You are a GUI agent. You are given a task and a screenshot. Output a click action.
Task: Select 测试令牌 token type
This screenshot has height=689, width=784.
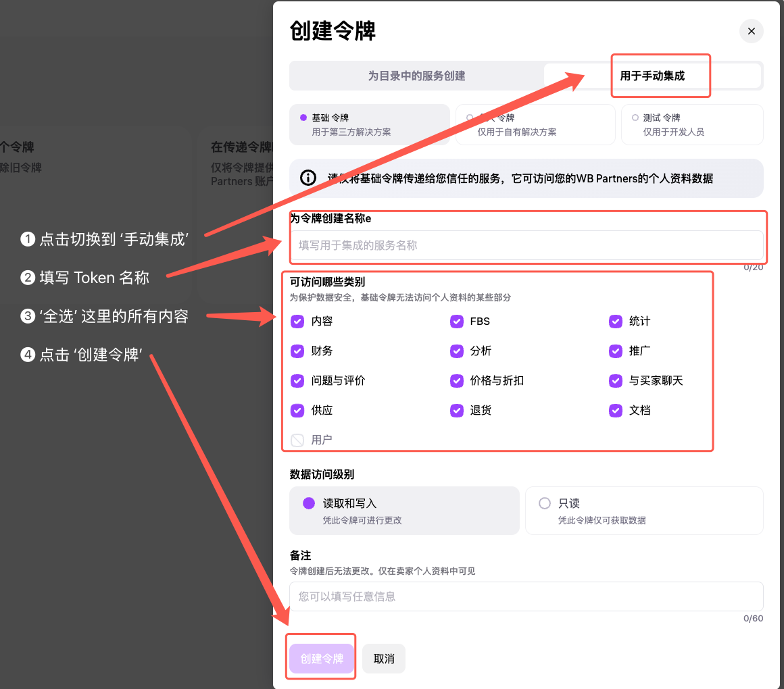click(692, 124)
